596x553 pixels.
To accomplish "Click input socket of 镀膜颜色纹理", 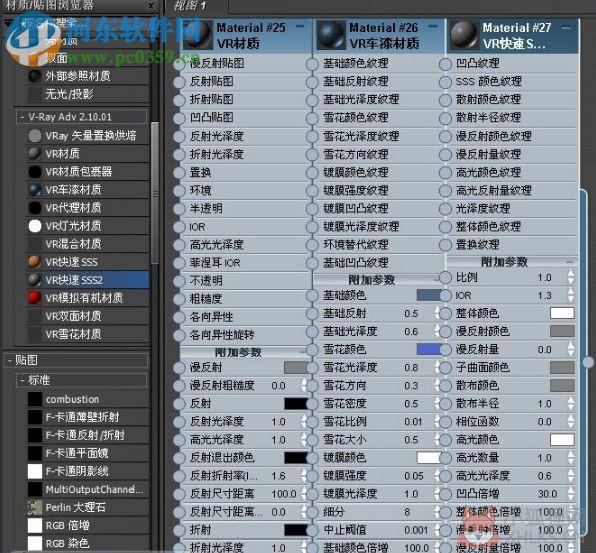I will coord(312,173).
